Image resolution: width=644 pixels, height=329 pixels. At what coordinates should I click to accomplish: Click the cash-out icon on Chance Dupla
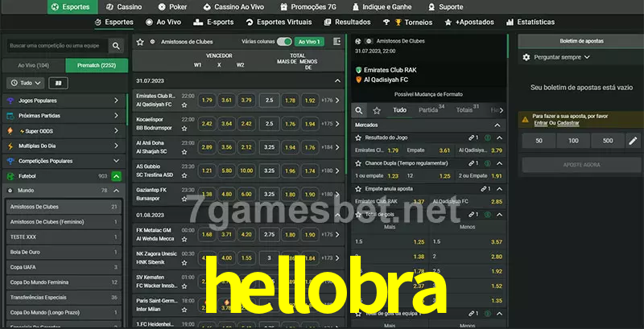click(x=488, y=163)
